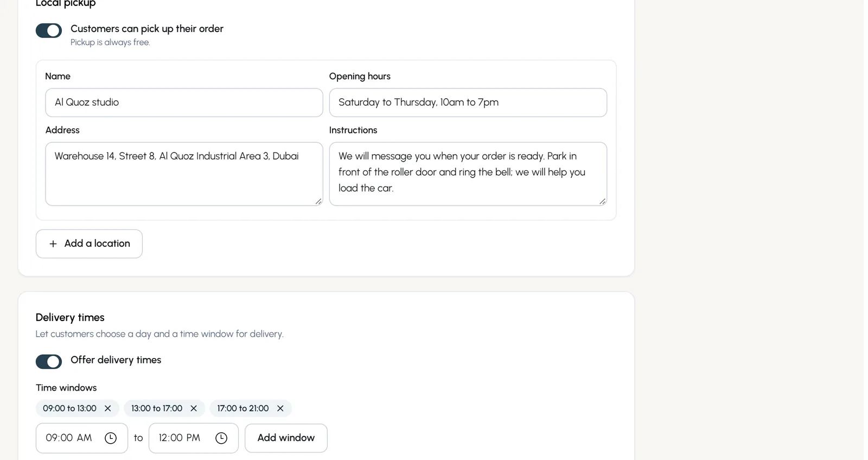868x460 pixels.
Task: Open clock picker for 12:00 PM end time
Action: [x=221, y=438]
